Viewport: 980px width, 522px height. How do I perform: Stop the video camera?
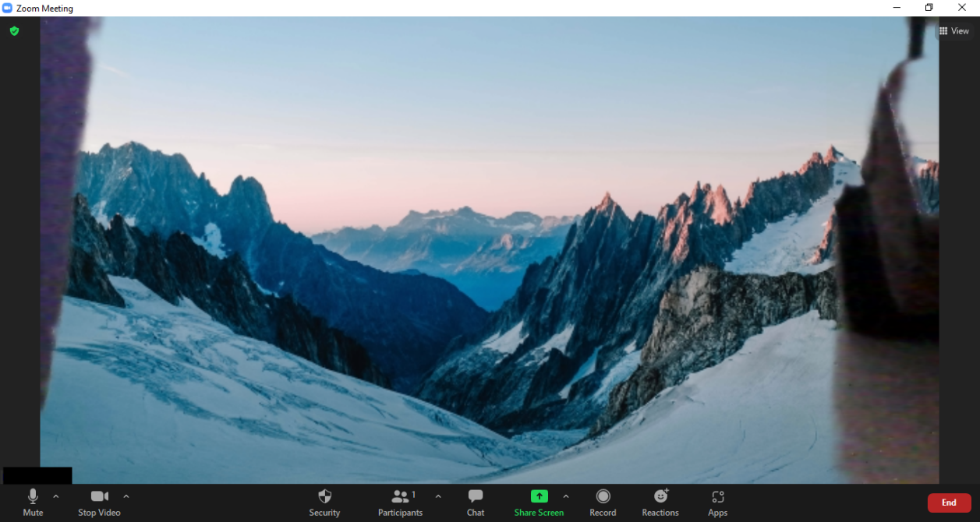tap(99, 503)
